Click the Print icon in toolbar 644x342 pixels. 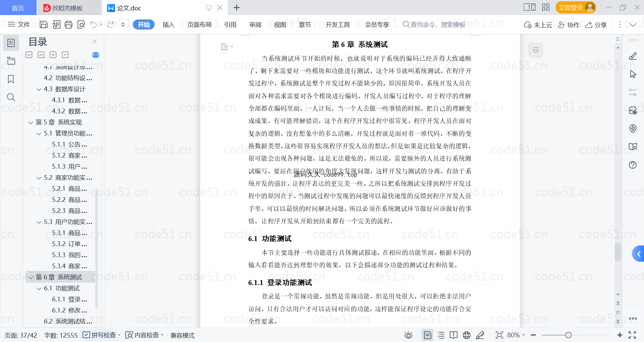coord(68,24)
